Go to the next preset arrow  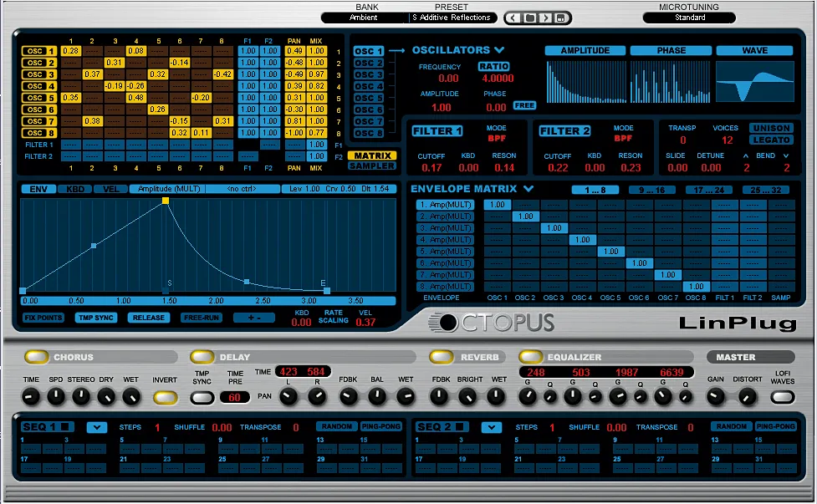(x=545, y=18)
